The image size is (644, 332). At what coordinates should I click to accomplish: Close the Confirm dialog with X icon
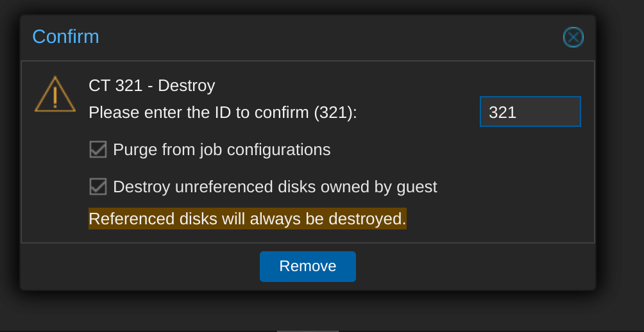click(573, 37)
